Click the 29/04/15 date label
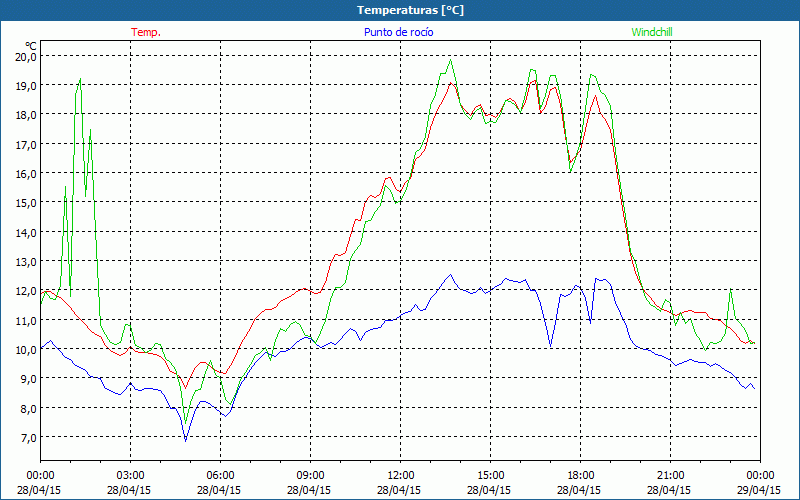The width and height of the screenshot is (800, 500). [759, 490]
